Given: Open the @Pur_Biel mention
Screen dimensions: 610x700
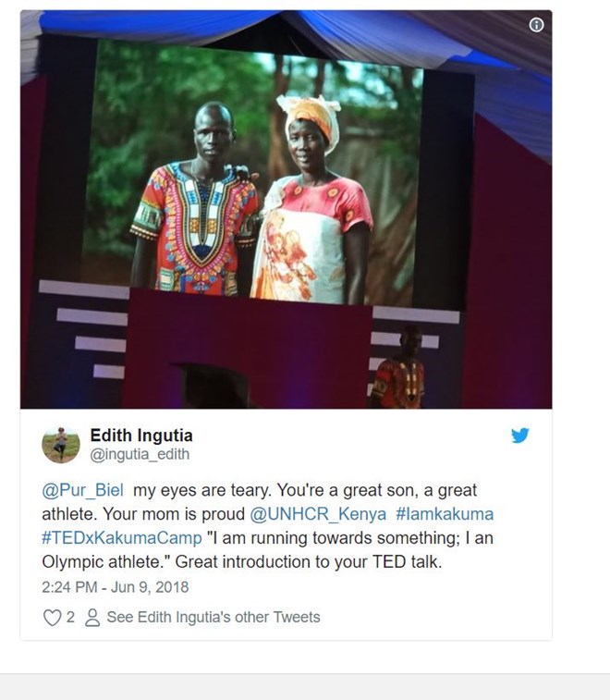Looking at the screenshot, I should click(82, 490).
